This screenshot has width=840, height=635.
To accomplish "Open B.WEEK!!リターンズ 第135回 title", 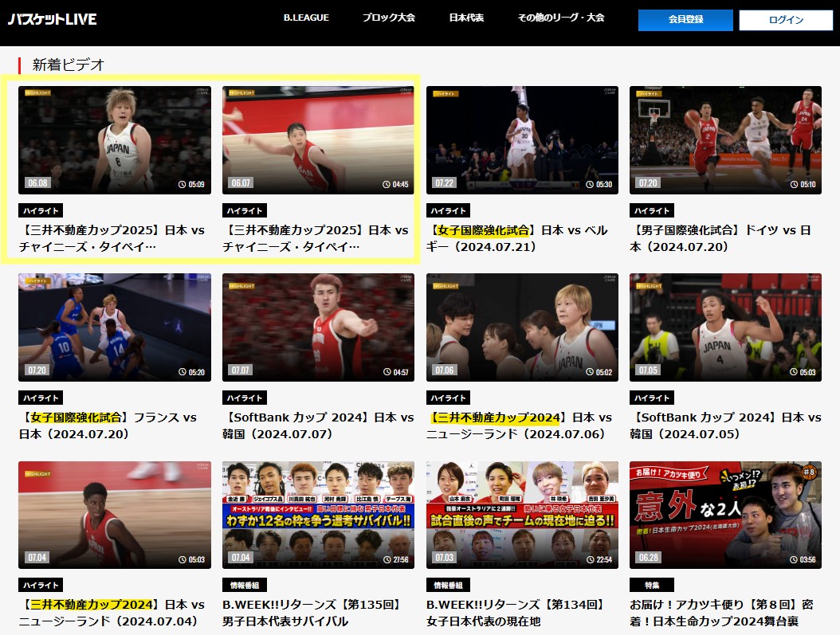I will coord(313,613).
